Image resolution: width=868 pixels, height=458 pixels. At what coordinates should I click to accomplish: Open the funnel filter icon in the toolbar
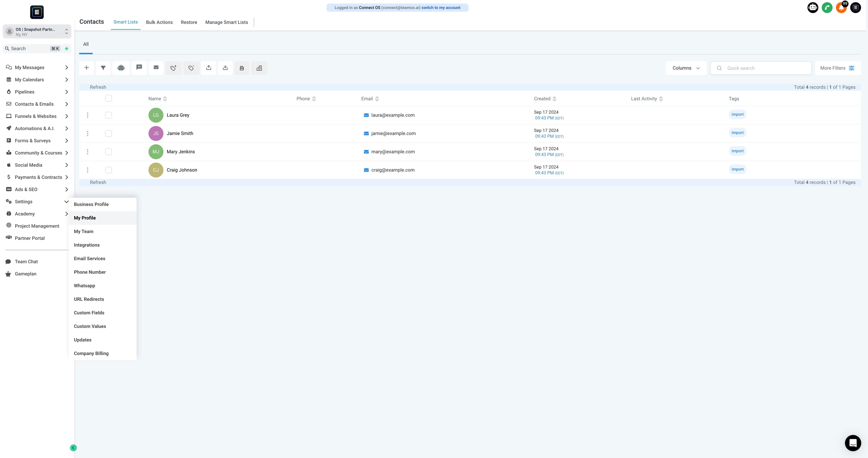point(103,68)
